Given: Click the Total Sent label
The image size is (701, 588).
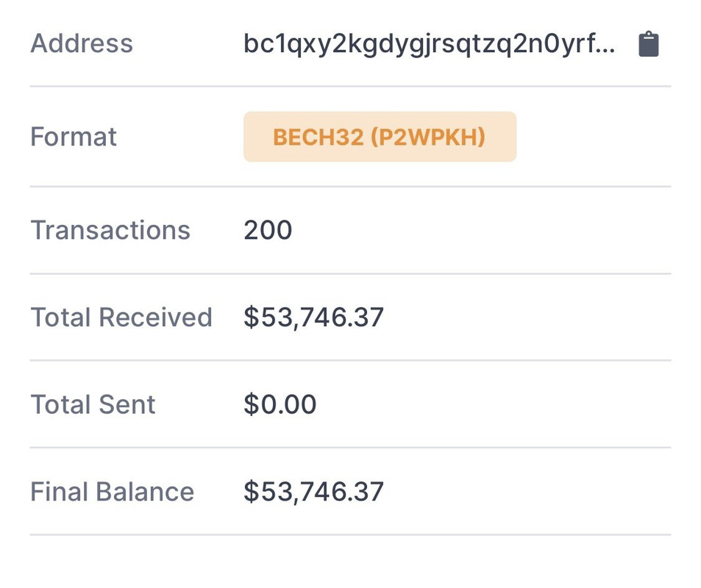Looking at the screenshot, I should (x=93, y=404).
